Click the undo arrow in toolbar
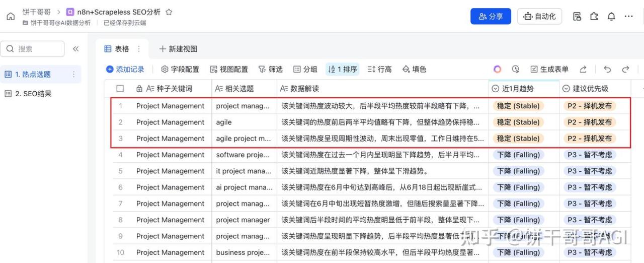Viewport: 644px width, 263px height. [607, 69]
